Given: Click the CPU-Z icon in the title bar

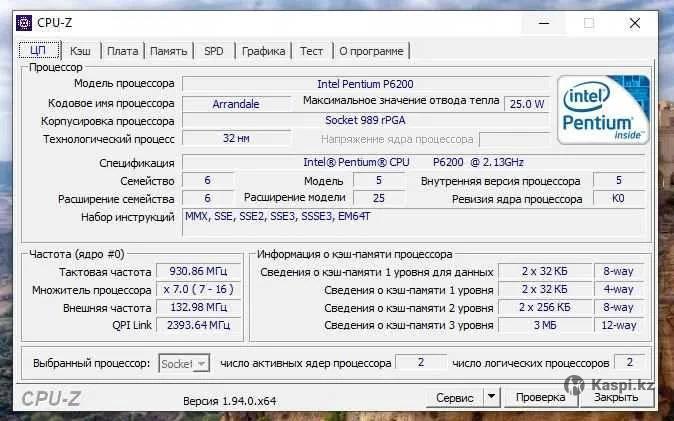Looking at the screenshot, I should point(24,21).
